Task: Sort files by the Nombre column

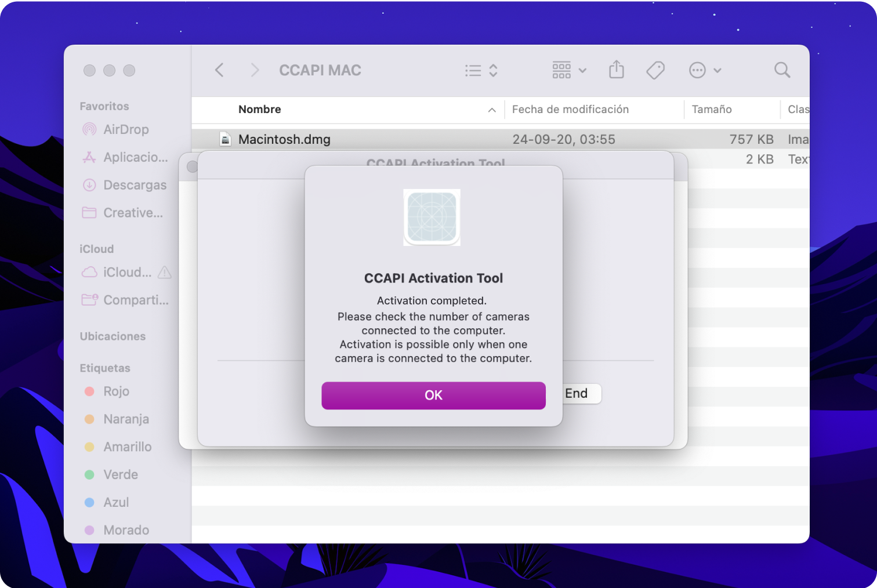Action: [259, 110]
